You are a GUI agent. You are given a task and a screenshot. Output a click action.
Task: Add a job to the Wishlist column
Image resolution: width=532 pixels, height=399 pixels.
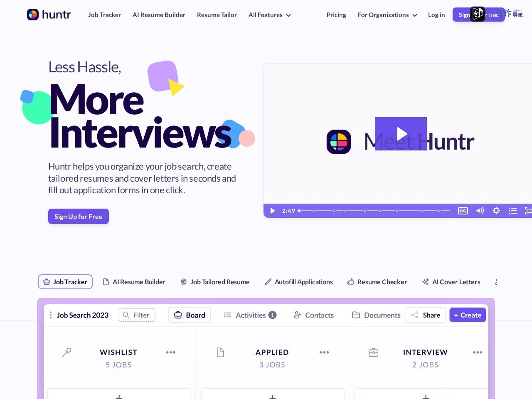coord(119,395)
